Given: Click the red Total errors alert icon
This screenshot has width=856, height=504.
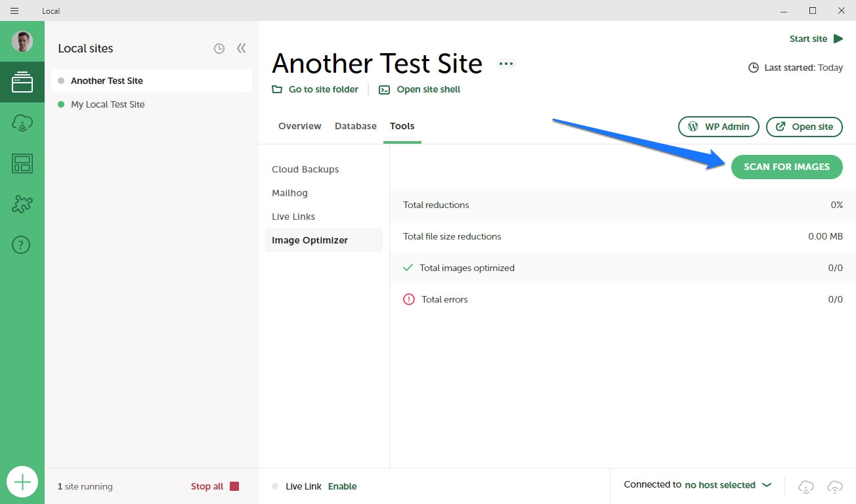Looking at the screenshot, I should tap(409, 299).
